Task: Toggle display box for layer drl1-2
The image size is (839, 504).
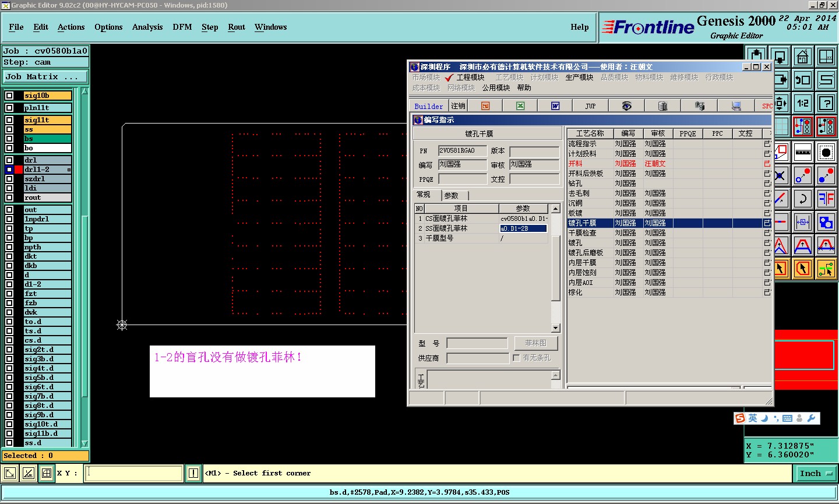Action: click(9, 170)
